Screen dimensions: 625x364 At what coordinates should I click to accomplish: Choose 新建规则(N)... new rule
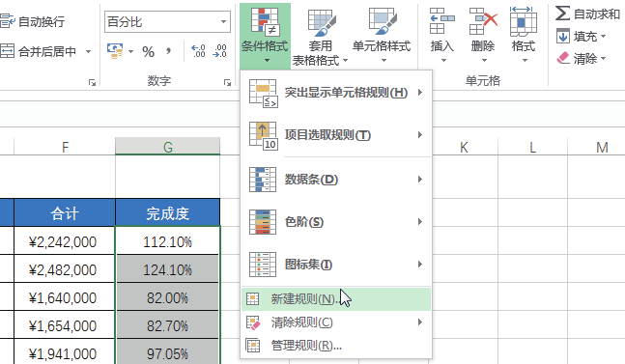pyautogui.click(x=336, y=298)
